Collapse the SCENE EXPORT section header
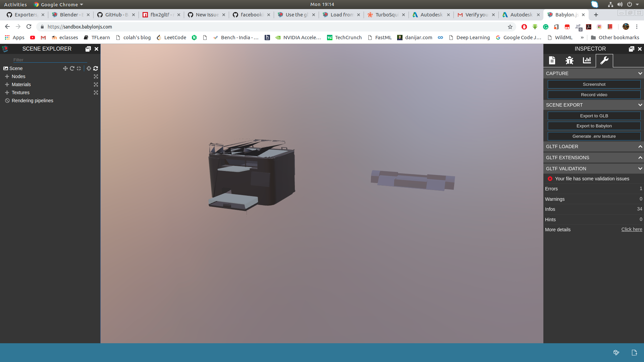 point(640,105)
